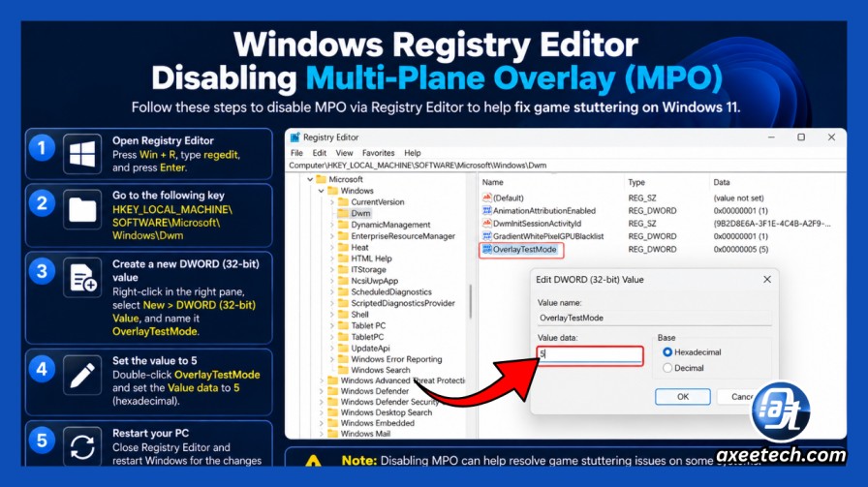Confirm with OK in Edit DWORD dialog
This screenshot has width=868, height=487.
click(x=683, y=396)
